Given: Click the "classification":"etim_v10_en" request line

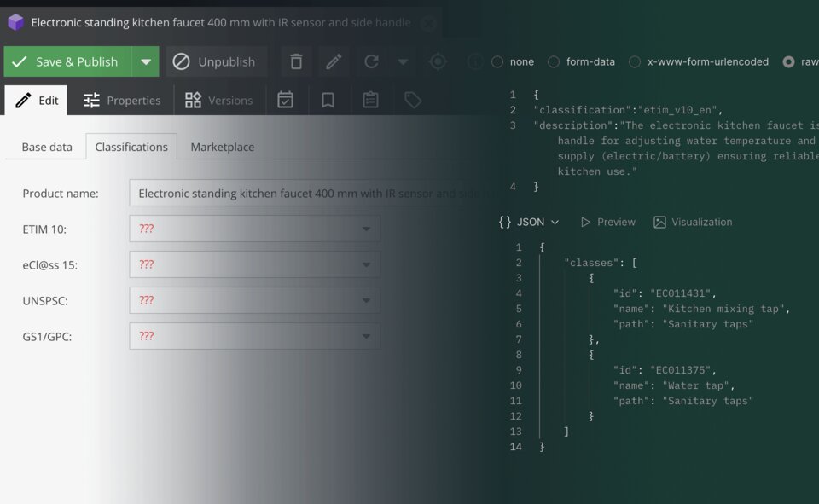Looking at the screenshot, I should pyautogui.click(x=628, y=110).
